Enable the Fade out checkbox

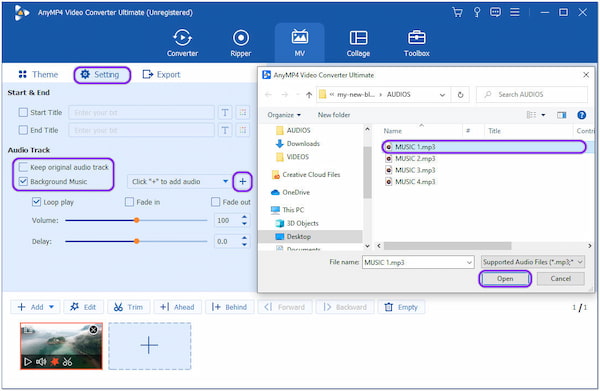tap(216, 202)
